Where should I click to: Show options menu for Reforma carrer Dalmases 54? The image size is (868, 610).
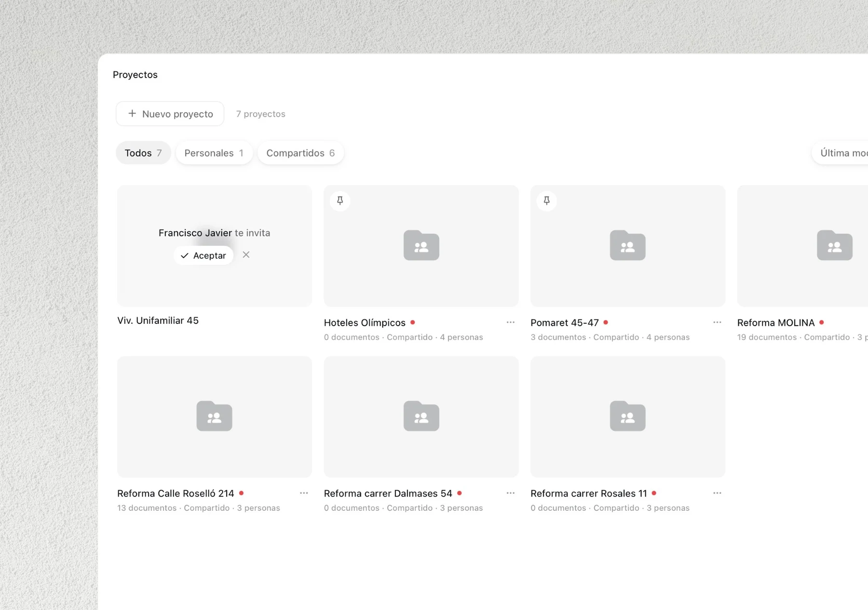[x=511, y=493]
